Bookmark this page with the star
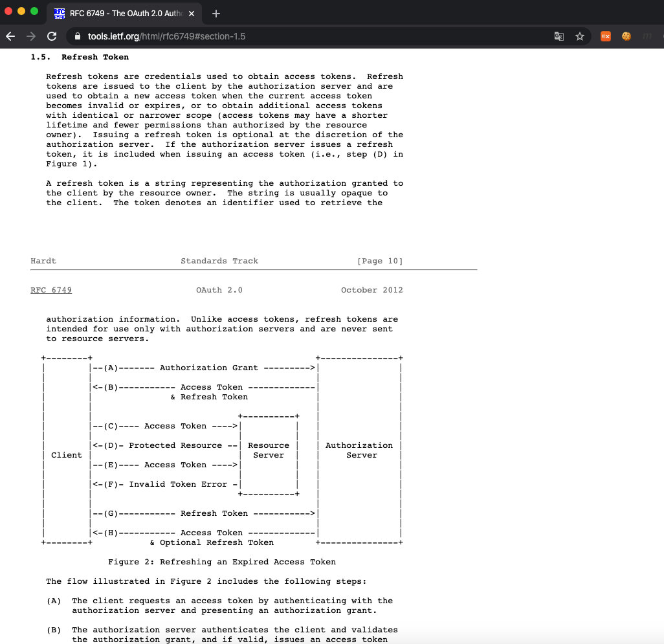The height and width of the screenshot is (644, 664). (x=580, y=36)
